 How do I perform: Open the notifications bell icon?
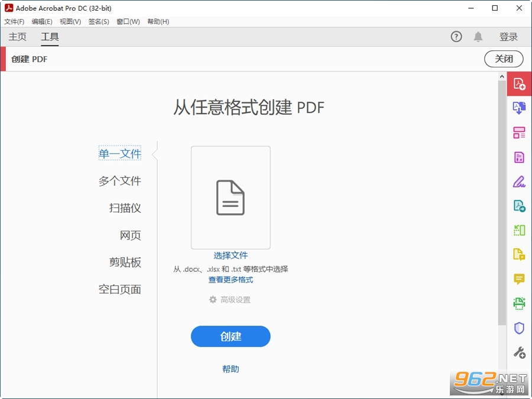click(x=478, y=37)
